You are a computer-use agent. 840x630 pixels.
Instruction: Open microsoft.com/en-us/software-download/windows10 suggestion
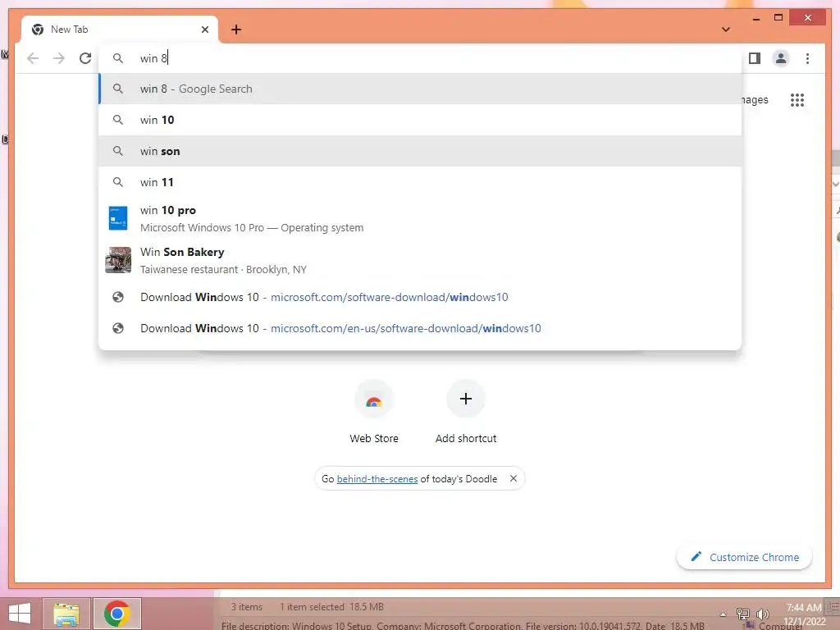click(x=421, y=328)
